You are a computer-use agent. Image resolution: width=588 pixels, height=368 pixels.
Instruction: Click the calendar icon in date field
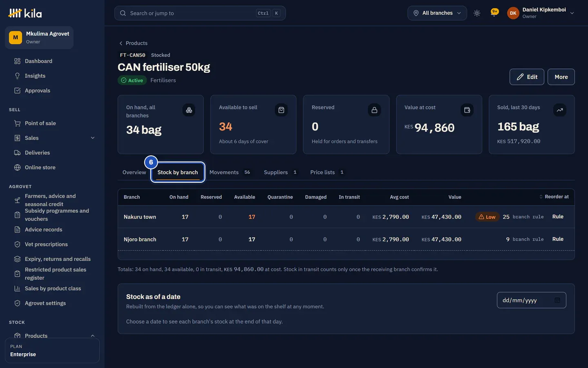point(557,300)
